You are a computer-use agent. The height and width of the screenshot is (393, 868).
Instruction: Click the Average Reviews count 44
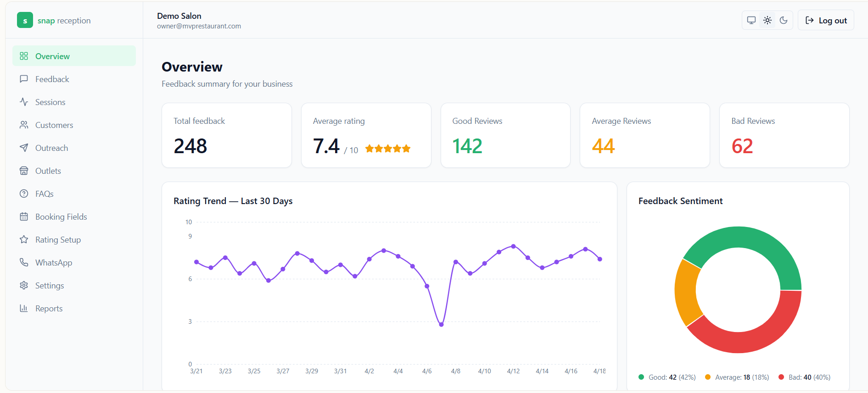click(603, 146)
